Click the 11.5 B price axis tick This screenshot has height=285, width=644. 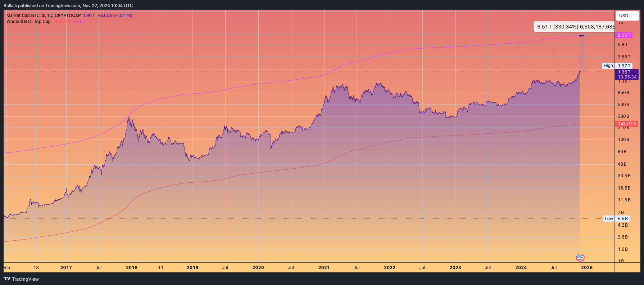pos(624,200)
